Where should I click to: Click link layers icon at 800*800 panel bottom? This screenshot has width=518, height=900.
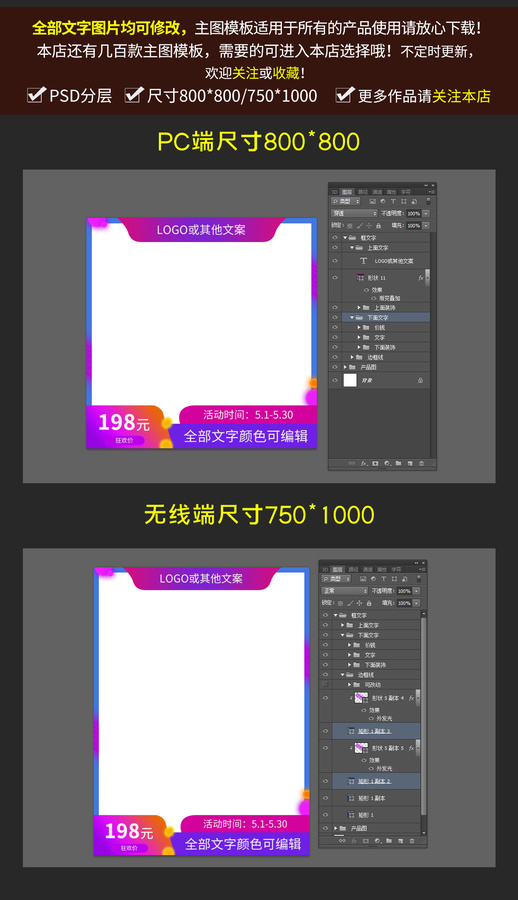(x=351, y=463)
